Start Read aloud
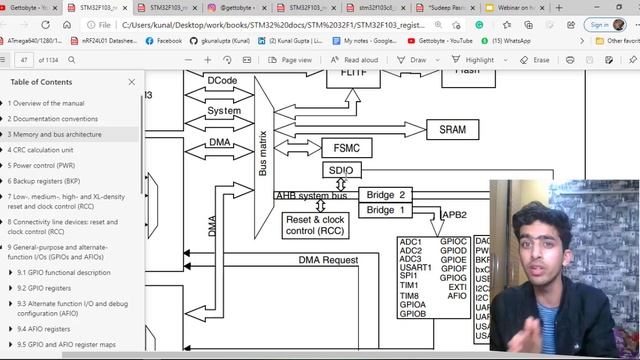The height and width of the screenshot is (360, 640). (x=354, y=60)
